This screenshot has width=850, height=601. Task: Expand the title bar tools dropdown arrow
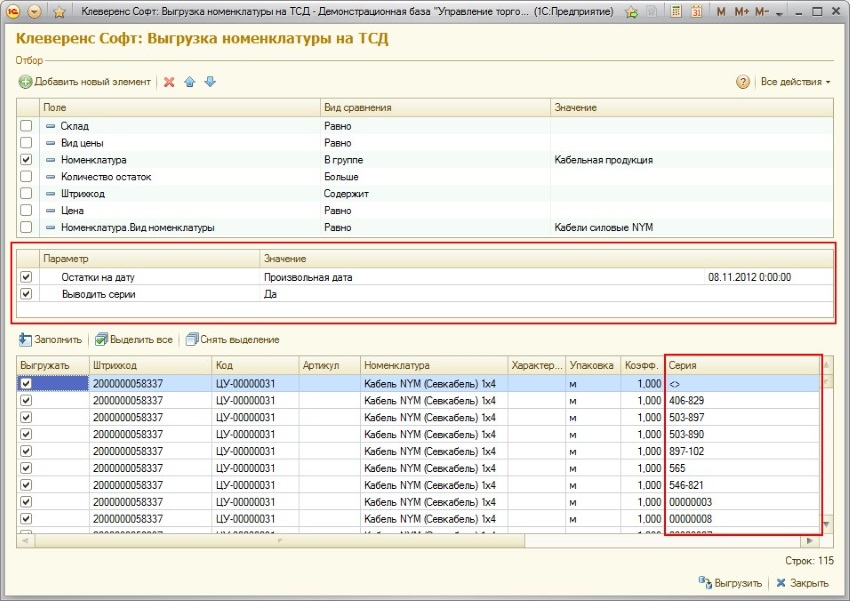tap(780, 13)
